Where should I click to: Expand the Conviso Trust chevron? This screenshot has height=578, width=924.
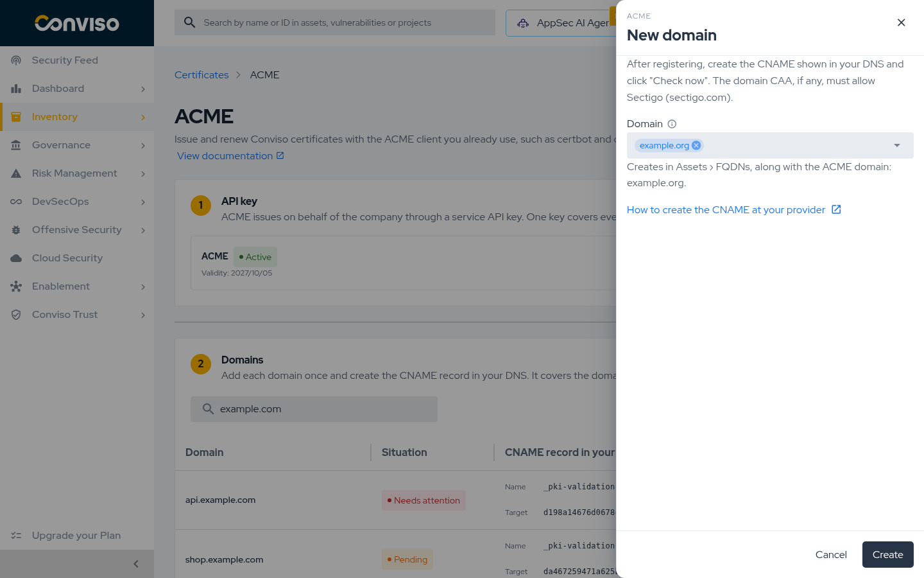coord(143,315)
